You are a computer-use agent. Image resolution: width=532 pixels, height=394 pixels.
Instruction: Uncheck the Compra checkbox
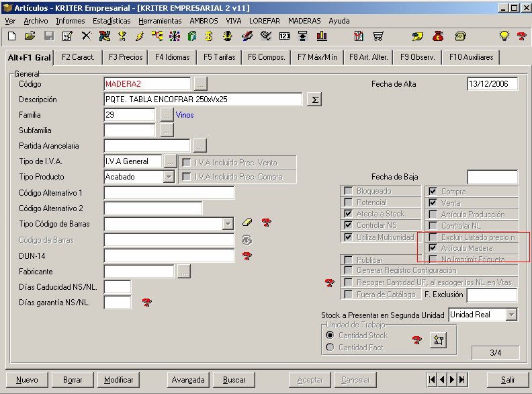pos(433,191)
